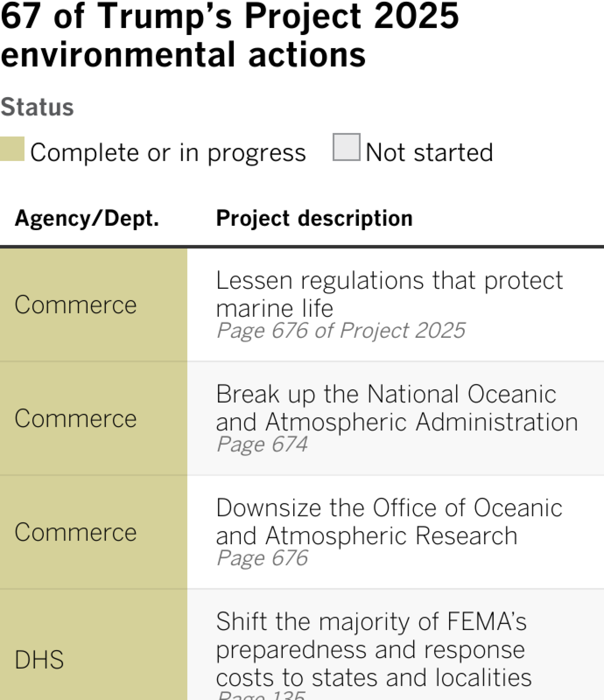Select the 'Not started' legend label

pyautogui.click(x=429, y=153)
